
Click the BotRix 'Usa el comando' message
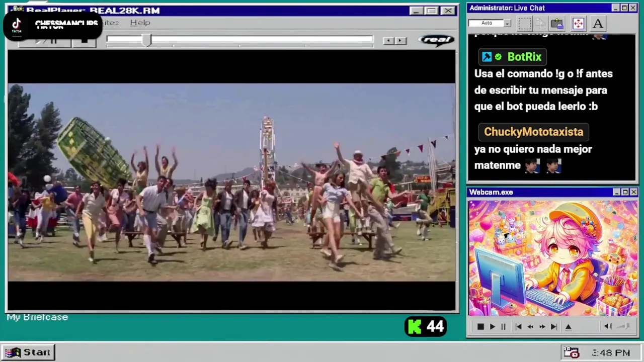click(x=543, y=90)
